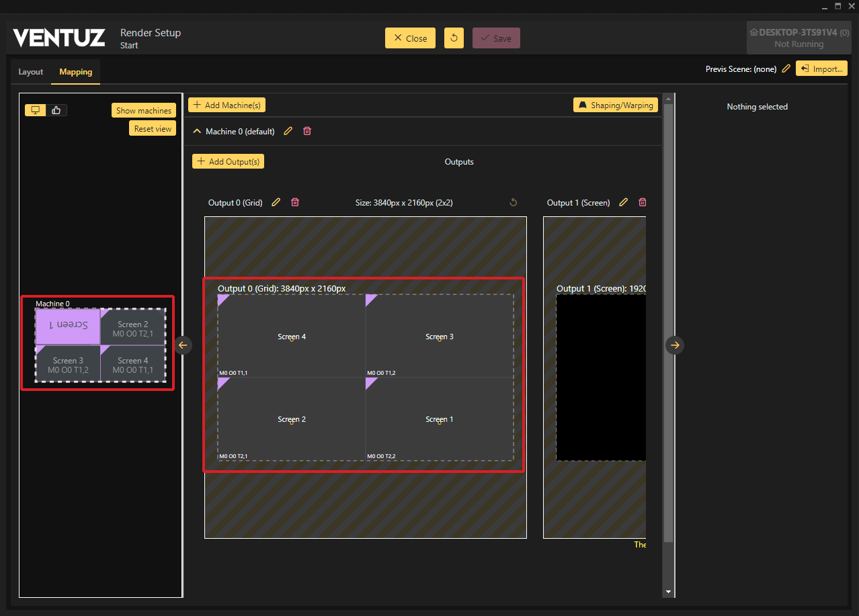Click the pencil icon for Output 1 (Screen)
The height and width of the screenshot is (616, 859).
(623, 202)
